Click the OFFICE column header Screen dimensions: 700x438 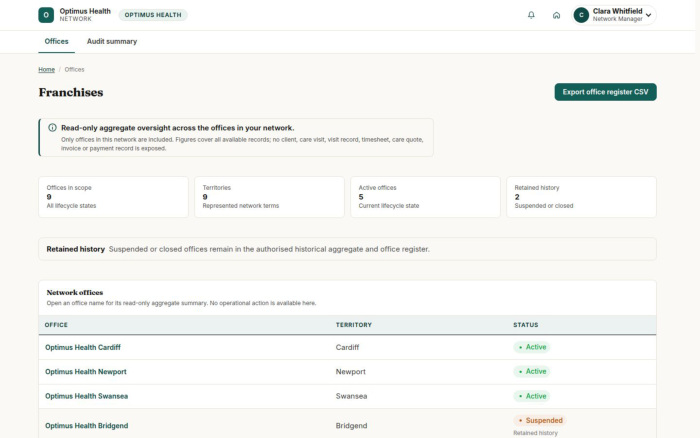tap(56, 325)
